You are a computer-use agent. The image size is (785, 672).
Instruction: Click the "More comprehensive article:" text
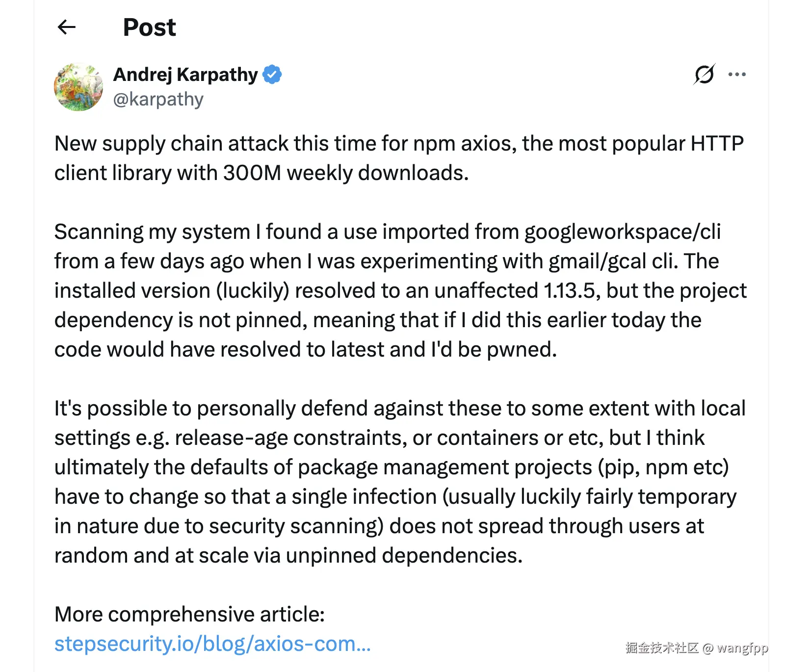[189, 614]
